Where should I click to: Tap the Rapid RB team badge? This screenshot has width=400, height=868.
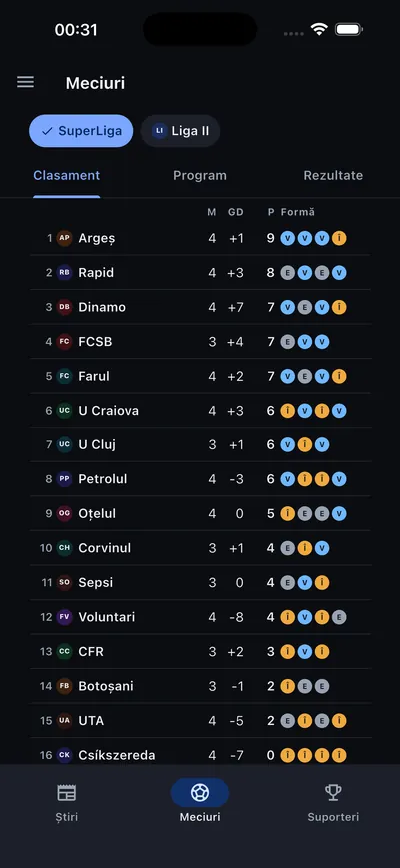pos(65,273)
